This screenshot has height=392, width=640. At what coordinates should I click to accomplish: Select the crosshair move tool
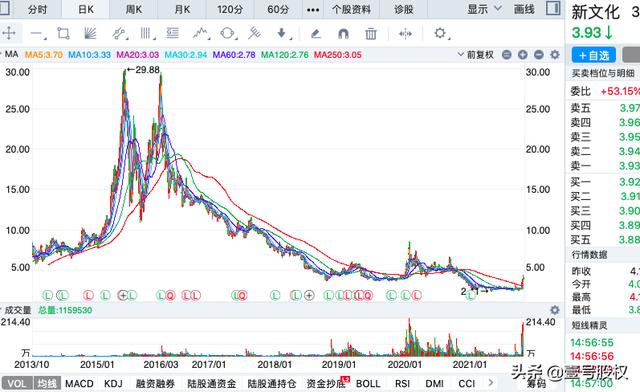(9, 33)
